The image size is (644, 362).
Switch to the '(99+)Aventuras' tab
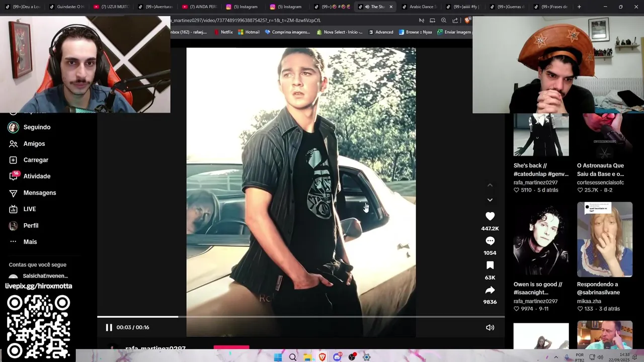[155, 7]
